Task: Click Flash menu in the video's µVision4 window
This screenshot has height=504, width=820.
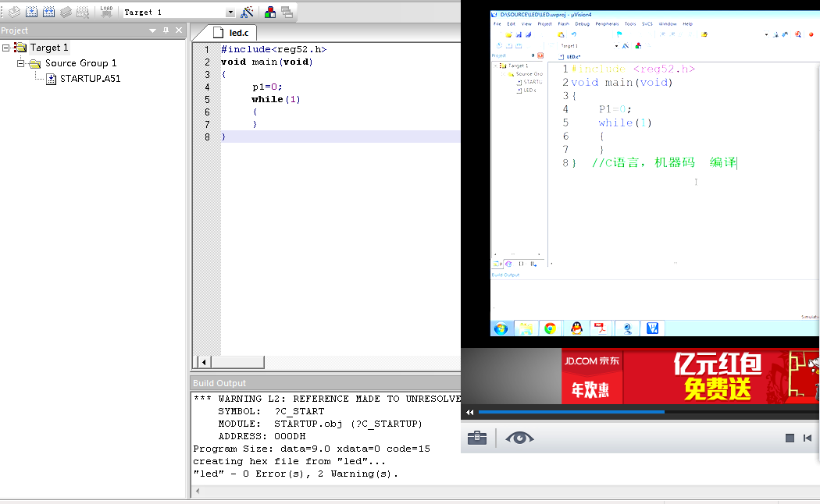Action: point(563,24)
